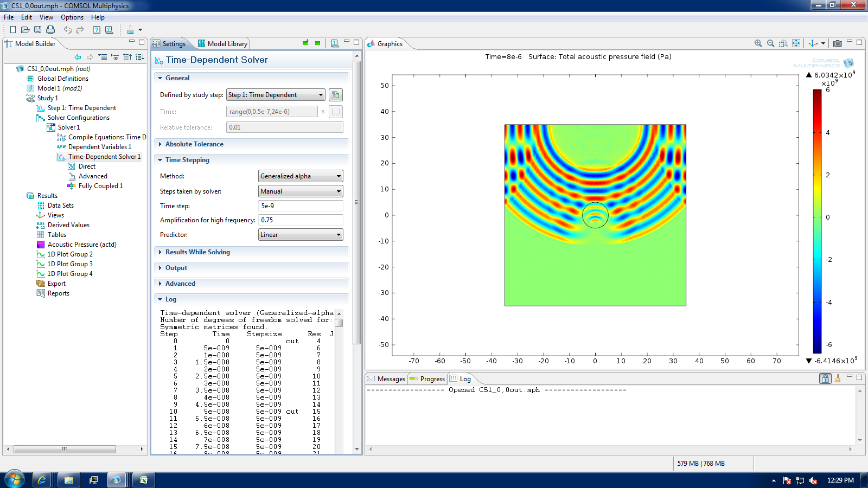Click the Zoom In magnifier icon

(x=758, y=43)
